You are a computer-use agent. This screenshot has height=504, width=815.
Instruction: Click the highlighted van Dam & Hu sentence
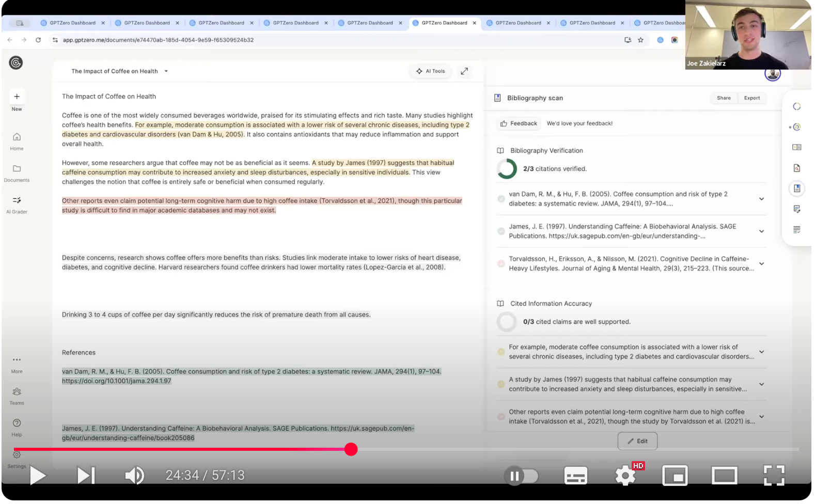point(265,130)
